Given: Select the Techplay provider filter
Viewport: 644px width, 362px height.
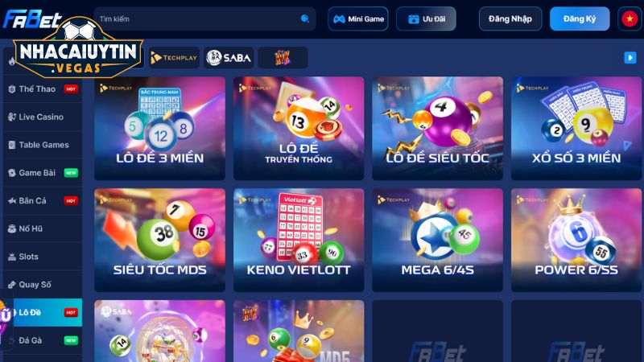Looking at the screenshot, I should [174, 57].
